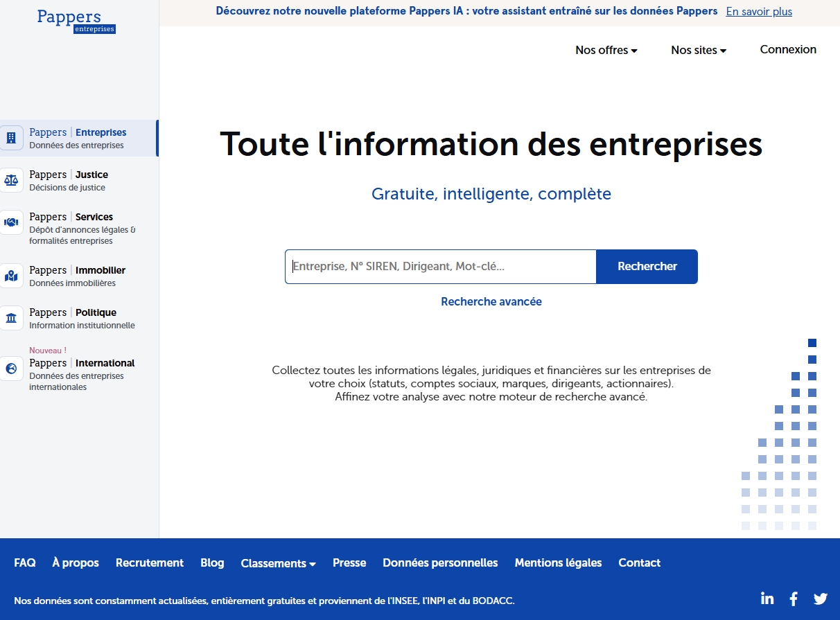Open the Facebook page from the footer icon
Screen dimensions: 840x620
click(x=794, y=599)
